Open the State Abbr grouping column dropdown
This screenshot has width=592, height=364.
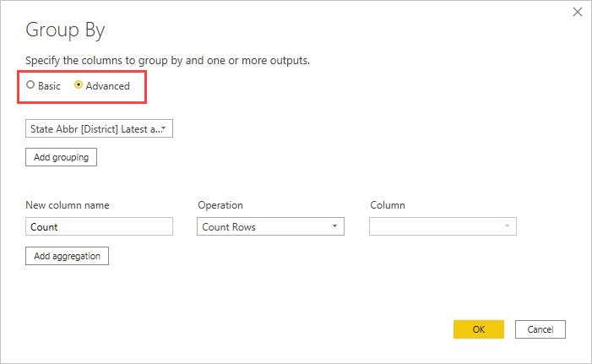pyautogui.click(x=99, y=128)
